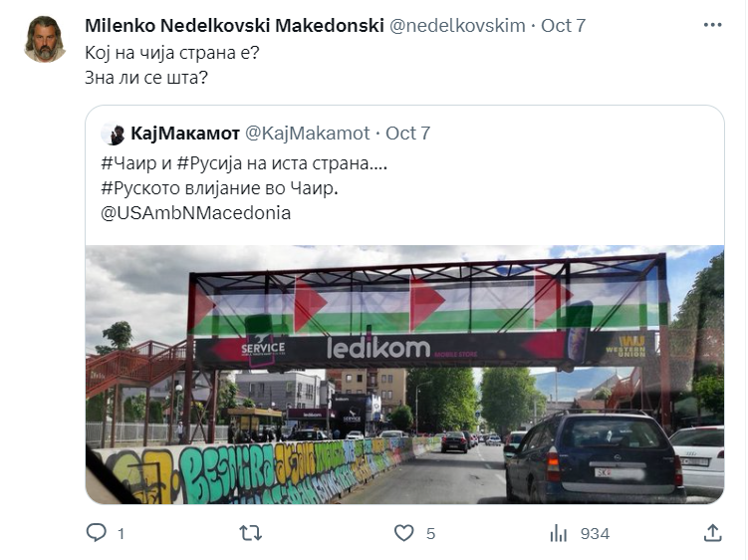Click the @nedelkovskim handle

(x=457, y=25)
